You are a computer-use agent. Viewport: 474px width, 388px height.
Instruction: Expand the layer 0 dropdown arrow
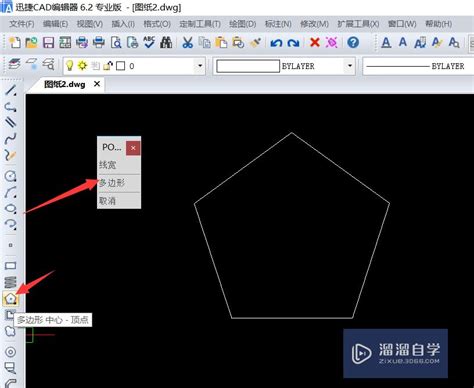pyautogui.click(x=200, y=66)
